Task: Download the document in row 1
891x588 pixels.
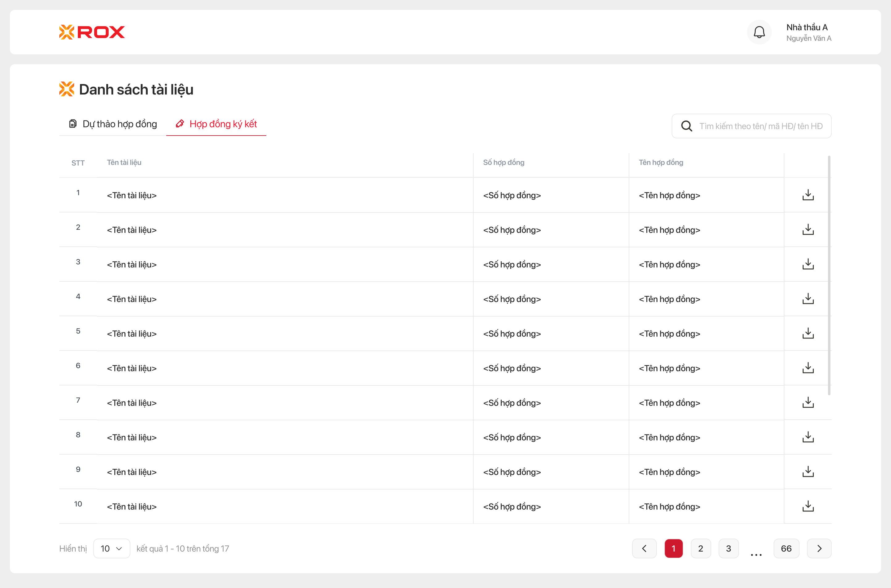Action: click(808, 195)
